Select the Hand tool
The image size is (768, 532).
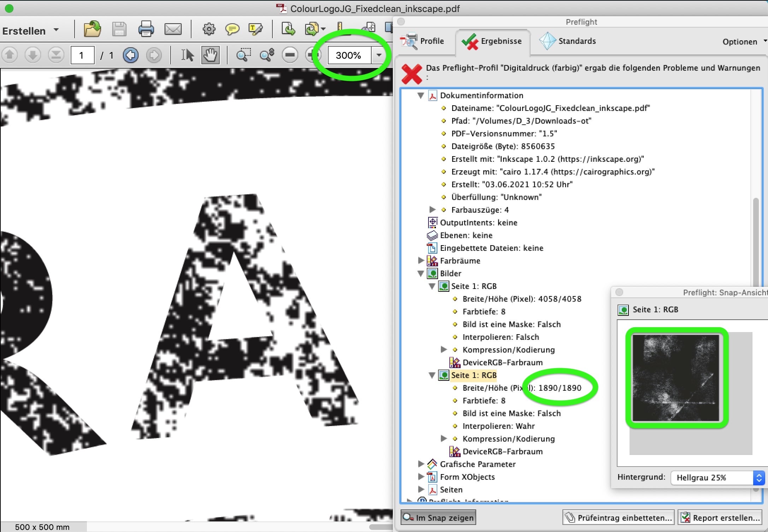click(x=210, y=55)
